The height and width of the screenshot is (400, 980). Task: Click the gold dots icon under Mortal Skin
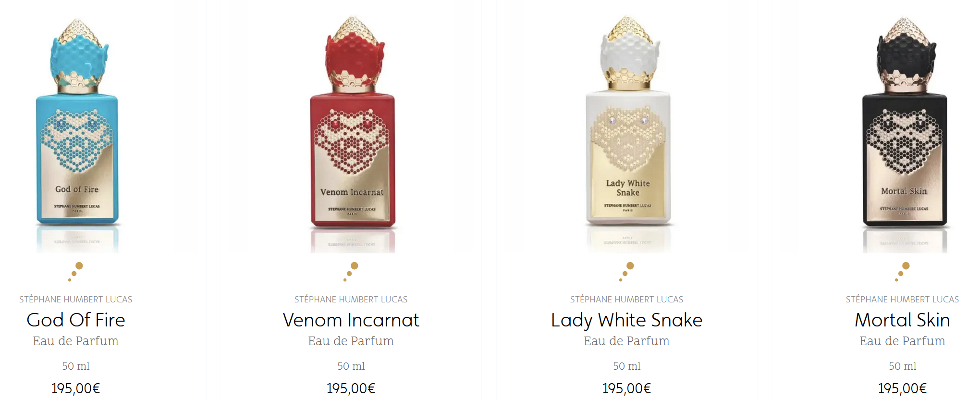click(x=903, y=272)
